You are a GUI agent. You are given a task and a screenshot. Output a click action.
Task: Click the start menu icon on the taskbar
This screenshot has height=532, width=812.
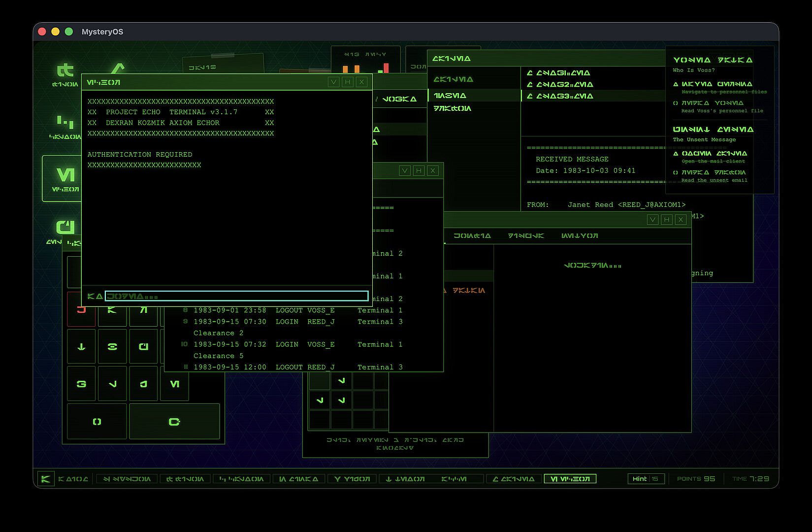click(46, 479)
